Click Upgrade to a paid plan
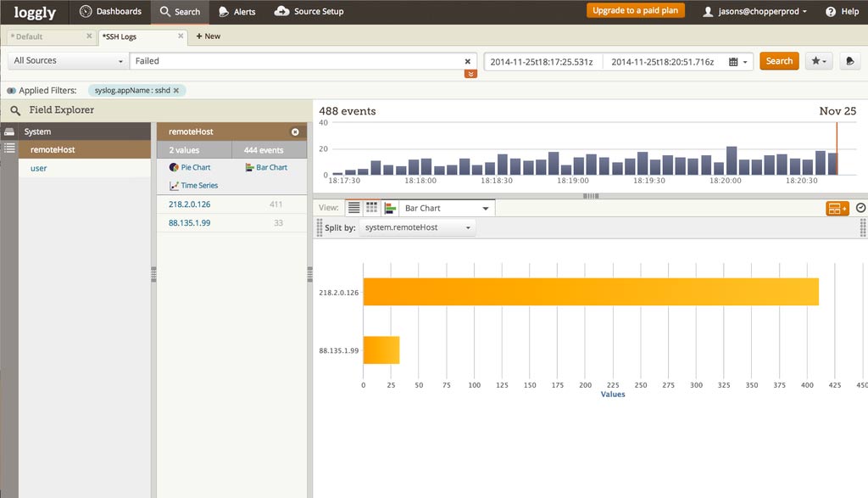 636,11
